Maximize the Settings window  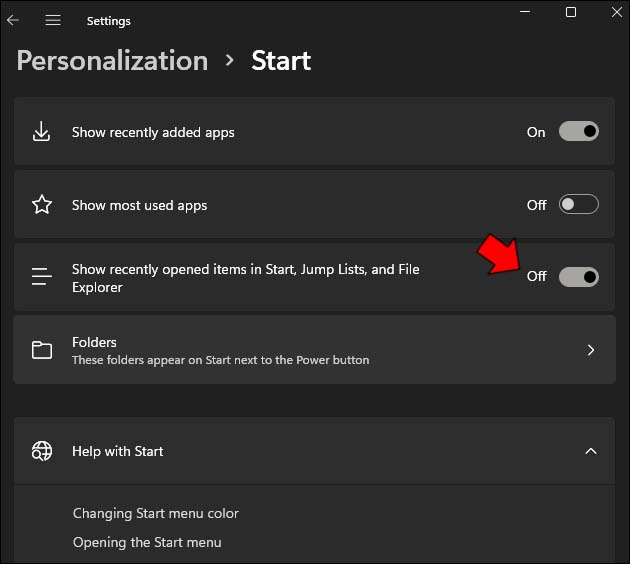pyautogui.click(x=571, y=12)
